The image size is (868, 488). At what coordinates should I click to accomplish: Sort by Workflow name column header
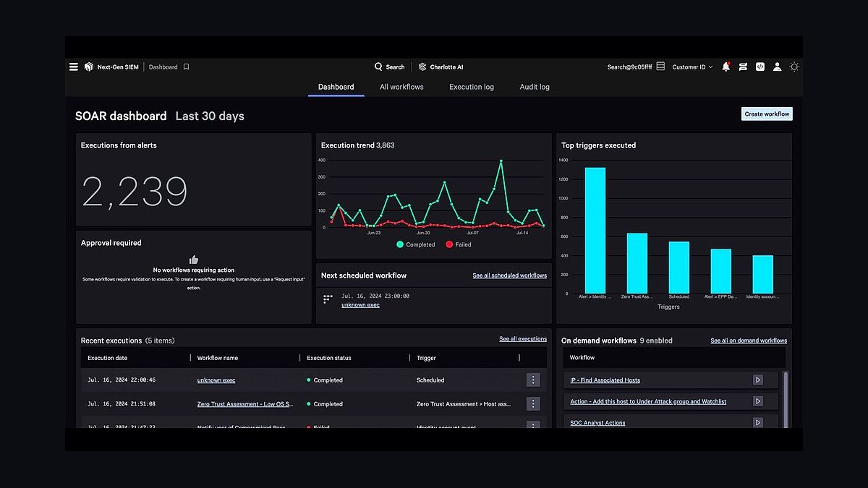click(x=218, y=358)
